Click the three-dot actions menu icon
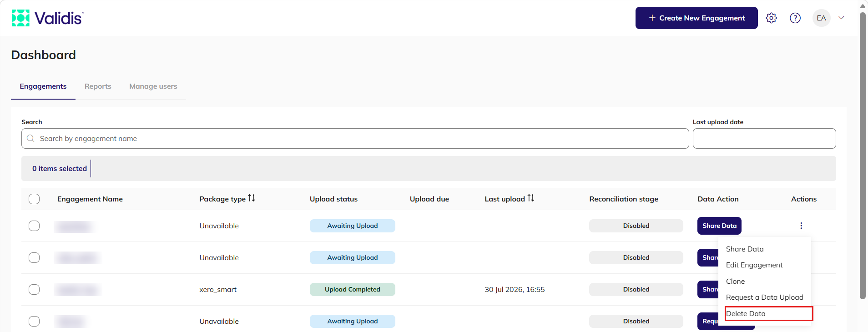 pyautogui.click(x=801, y=226)
